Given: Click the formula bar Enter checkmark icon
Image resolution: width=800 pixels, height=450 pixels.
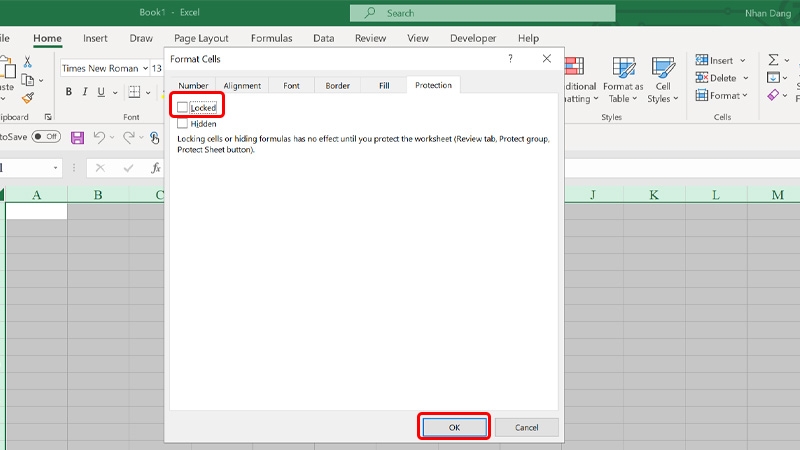Looking at the screenshot, I should point(128,168).
